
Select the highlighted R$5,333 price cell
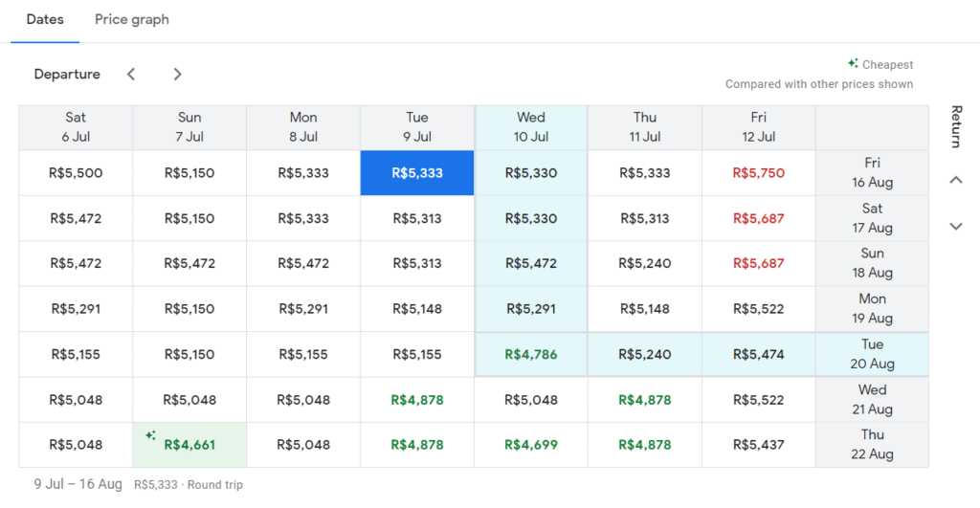pyautogui.click(x=417, y=173)
